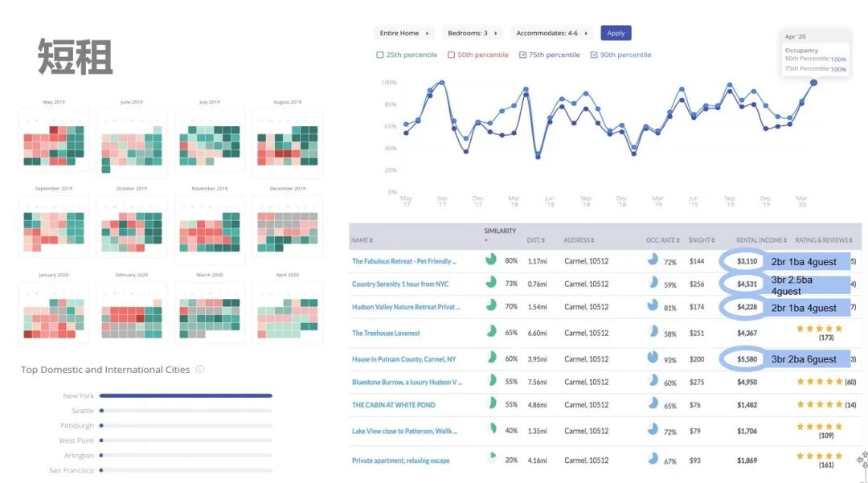
Task: Enable the 50th percentile checkbox
Action: [x=451, y=55]
